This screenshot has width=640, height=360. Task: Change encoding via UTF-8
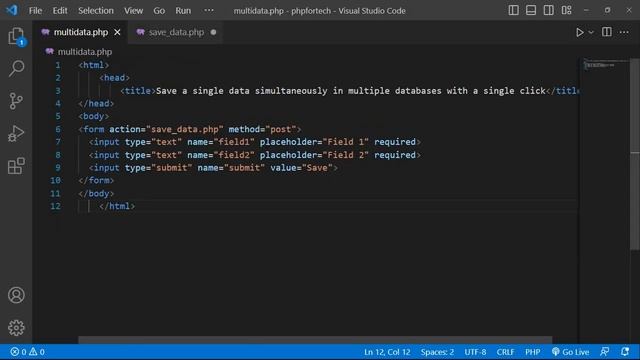pyautogui.click(x=475, y=352)
